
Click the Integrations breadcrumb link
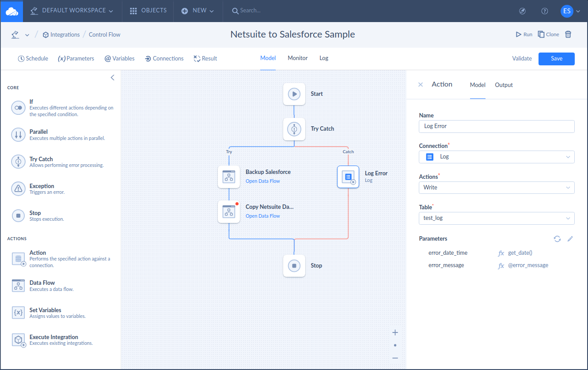tap(61, 34)
